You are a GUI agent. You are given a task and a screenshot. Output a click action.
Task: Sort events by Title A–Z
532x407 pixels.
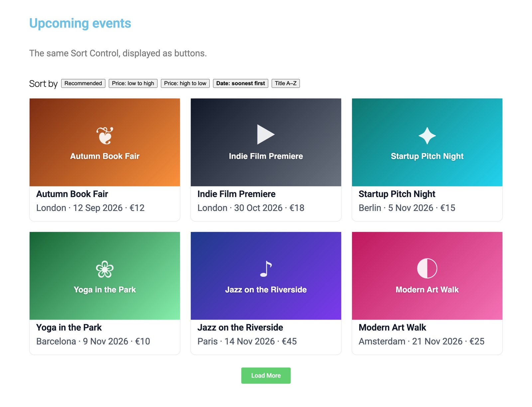click(286, 83)
